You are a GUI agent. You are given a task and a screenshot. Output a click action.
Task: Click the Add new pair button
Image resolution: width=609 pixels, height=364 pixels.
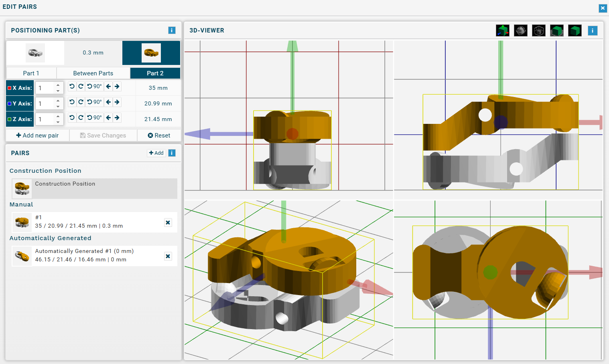pos(37,135)
